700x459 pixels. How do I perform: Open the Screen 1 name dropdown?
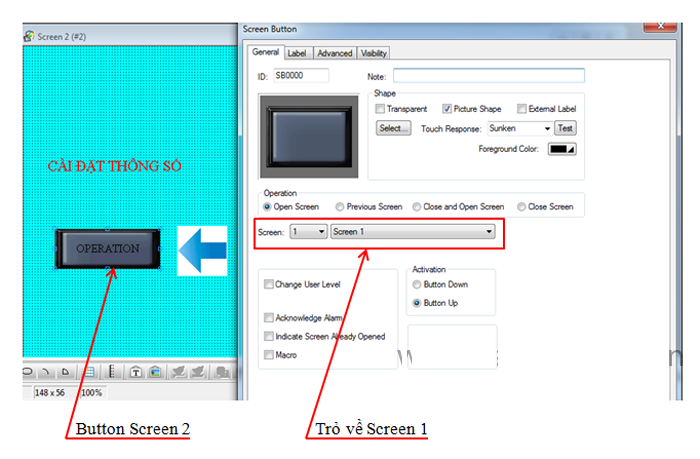point(413,232)
